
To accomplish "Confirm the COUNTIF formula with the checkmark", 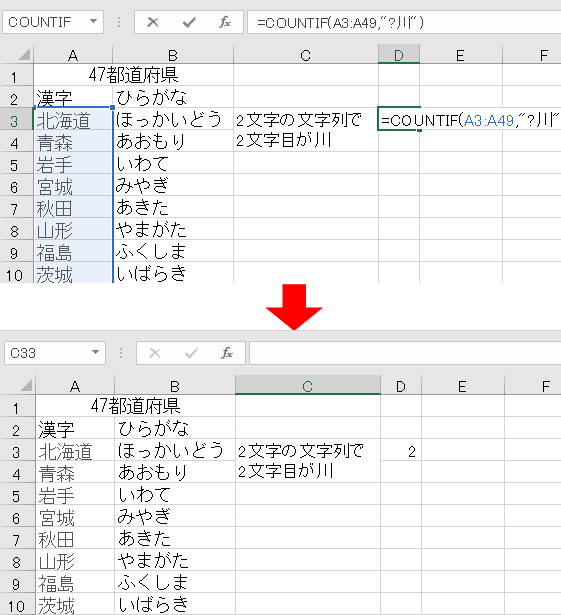I will click(x=189, y=22).
